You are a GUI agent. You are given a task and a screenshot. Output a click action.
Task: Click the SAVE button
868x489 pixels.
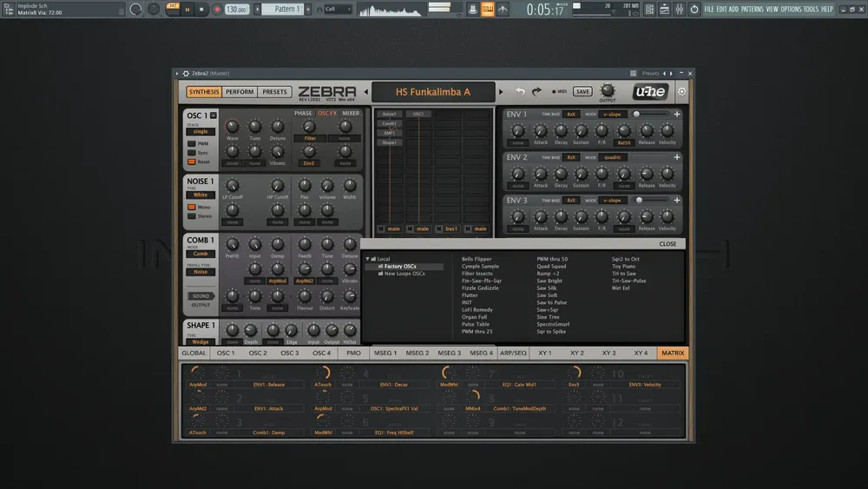point(582,91)
